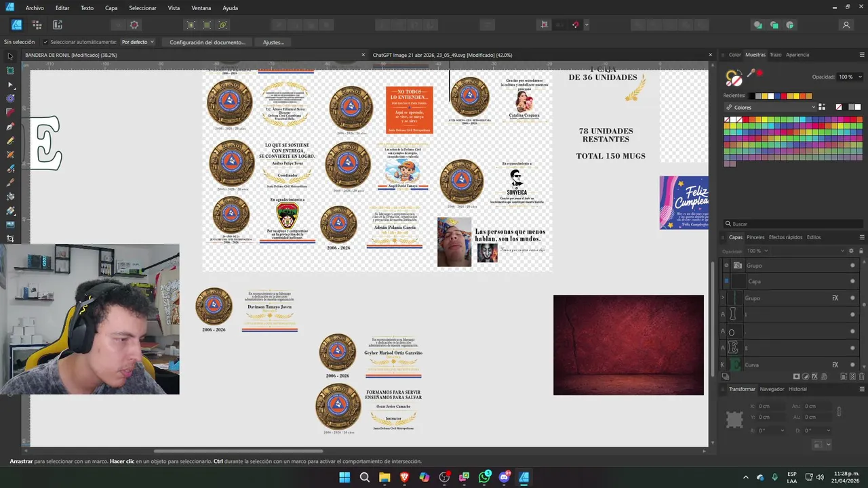Select the Move tool in left toolbar
Screen dimensions: 868x488
coord(10,56)
